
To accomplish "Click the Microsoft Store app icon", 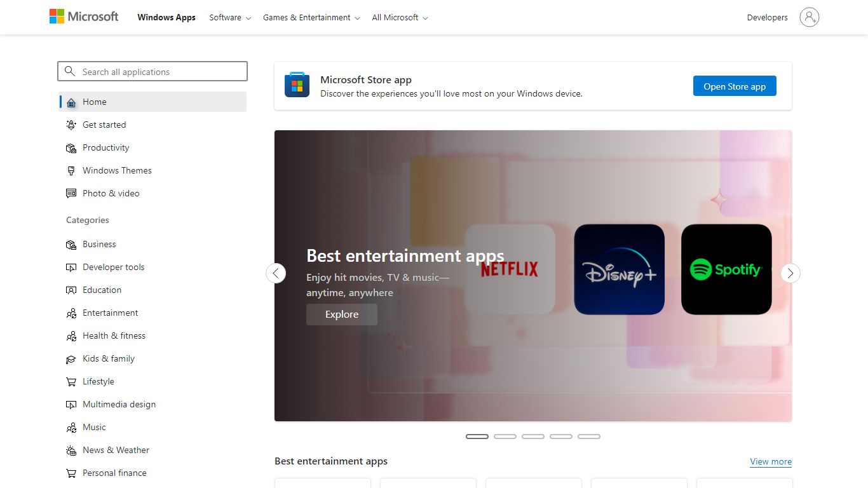I will (x=297, y=85).
